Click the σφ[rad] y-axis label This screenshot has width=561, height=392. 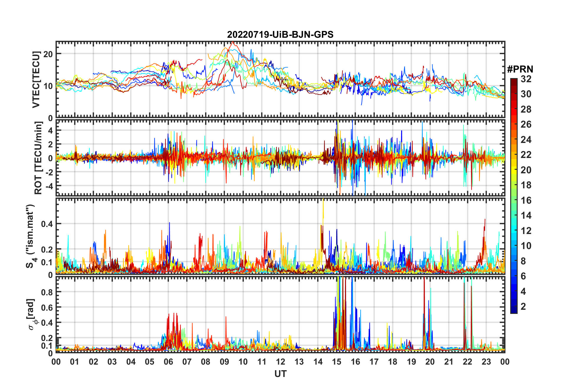[x=31, y=314]
